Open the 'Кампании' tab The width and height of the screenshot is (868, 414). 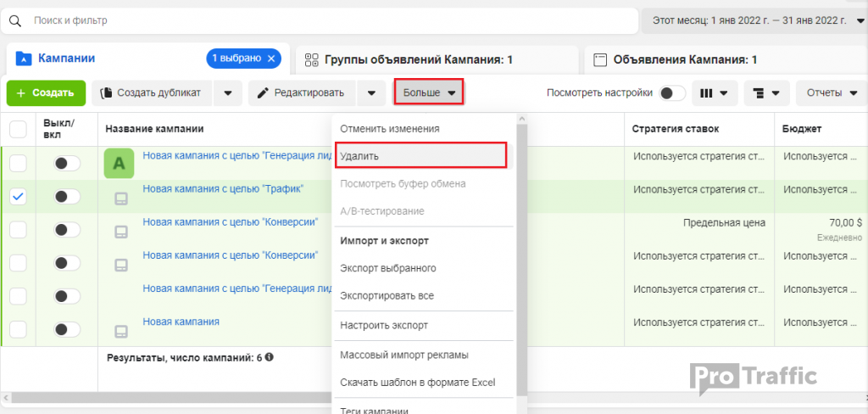coord(147,59)
